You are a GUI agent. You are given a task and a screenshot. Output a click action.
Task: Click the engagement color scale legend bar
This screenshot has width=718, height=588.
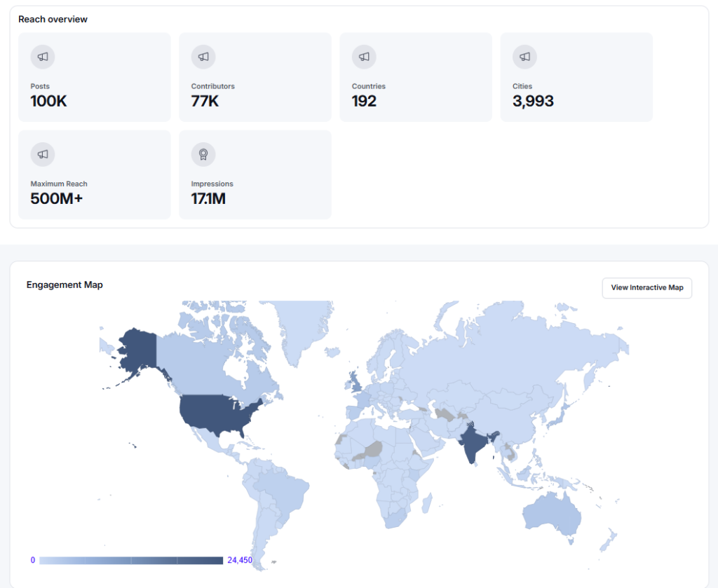pyautogui.click(x=131, y=561)
